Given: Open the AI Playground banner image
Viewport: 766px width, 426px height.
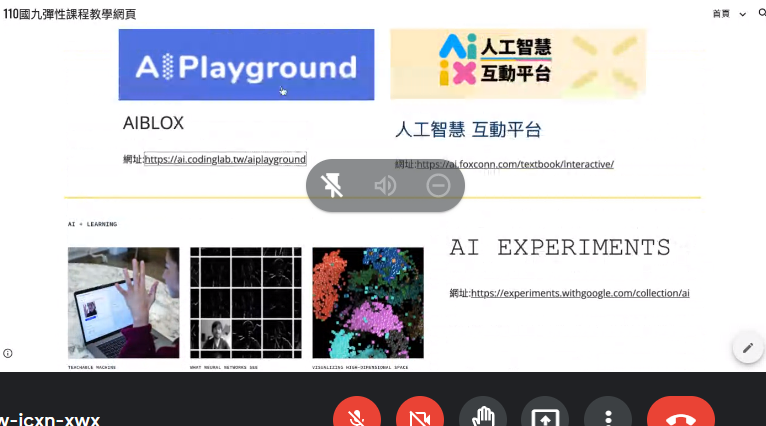Looking at the screenshot, I should click(246, 64).
